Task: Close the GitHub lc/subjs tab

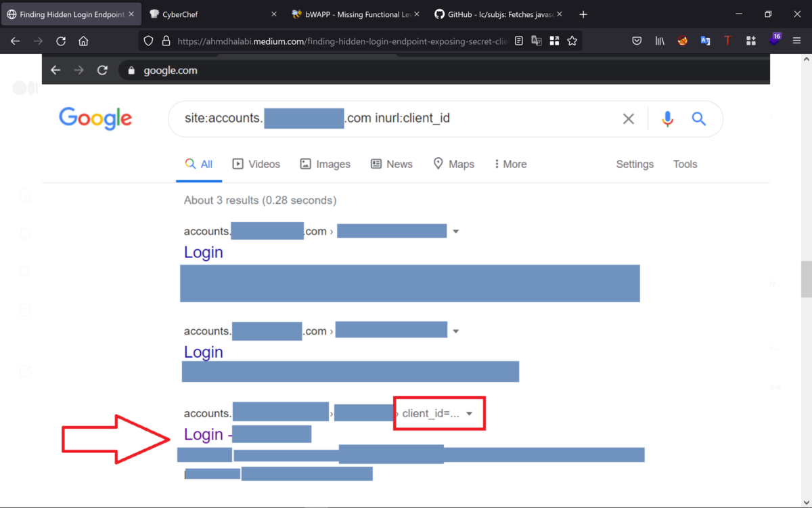Action: pos(559,14)
